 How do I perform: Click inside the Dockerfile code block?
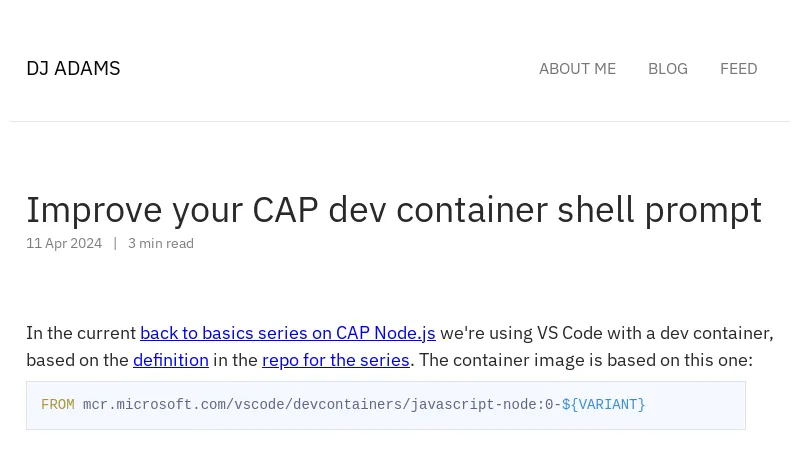[x=386, y=405]
